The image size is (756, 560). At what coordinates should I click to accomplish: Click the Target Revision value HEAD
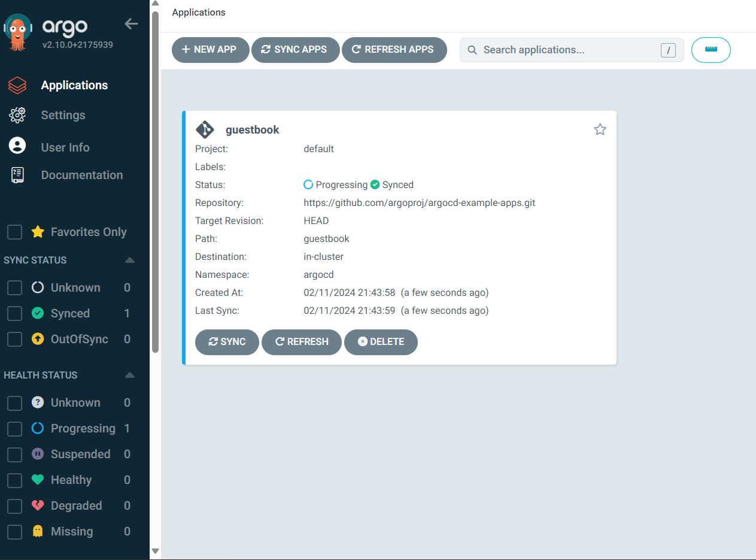[x=316, y=220]
